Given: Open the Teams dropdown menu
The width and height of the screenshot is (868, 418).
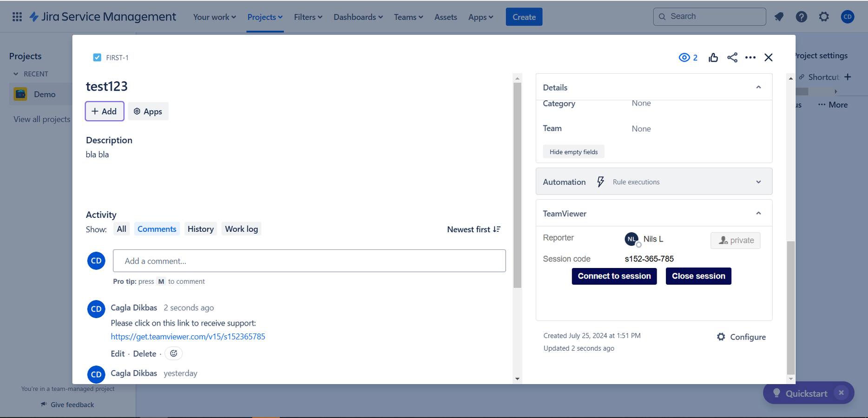Looking at the screenshot, I should click(x=408, y=17).
